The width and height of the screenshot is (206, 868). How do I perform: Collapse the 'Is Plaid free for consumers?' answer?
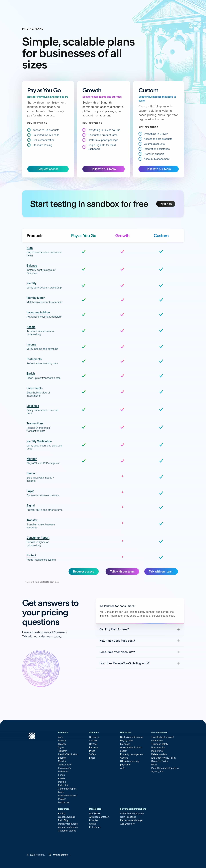178,606
